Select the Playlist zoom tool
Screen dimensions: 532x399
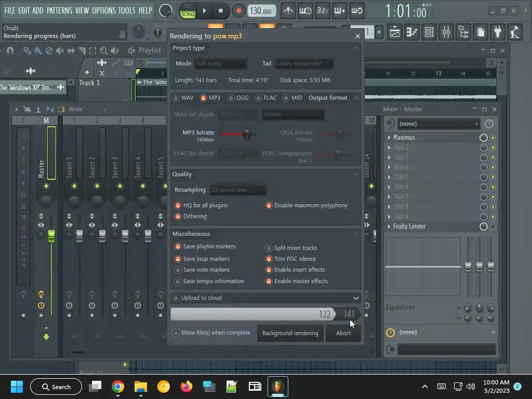(103, 50)
